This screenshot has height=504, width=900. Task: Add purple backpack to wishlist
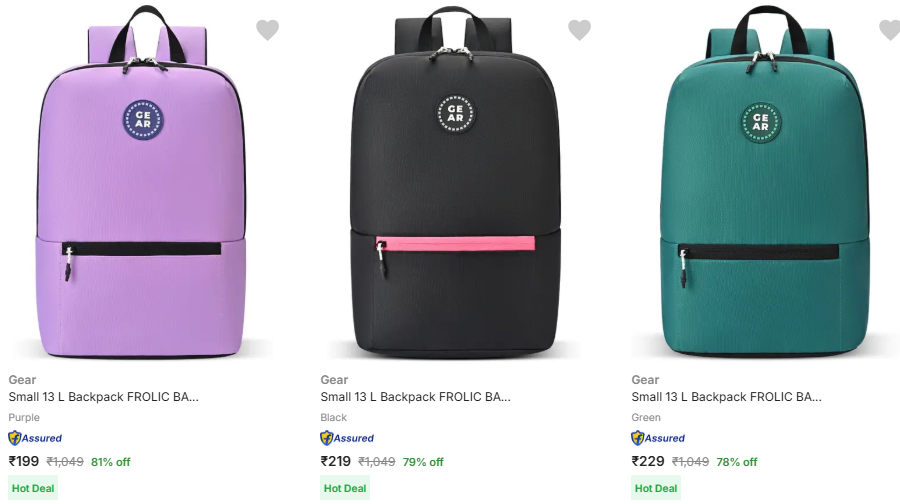click(267, 30)
